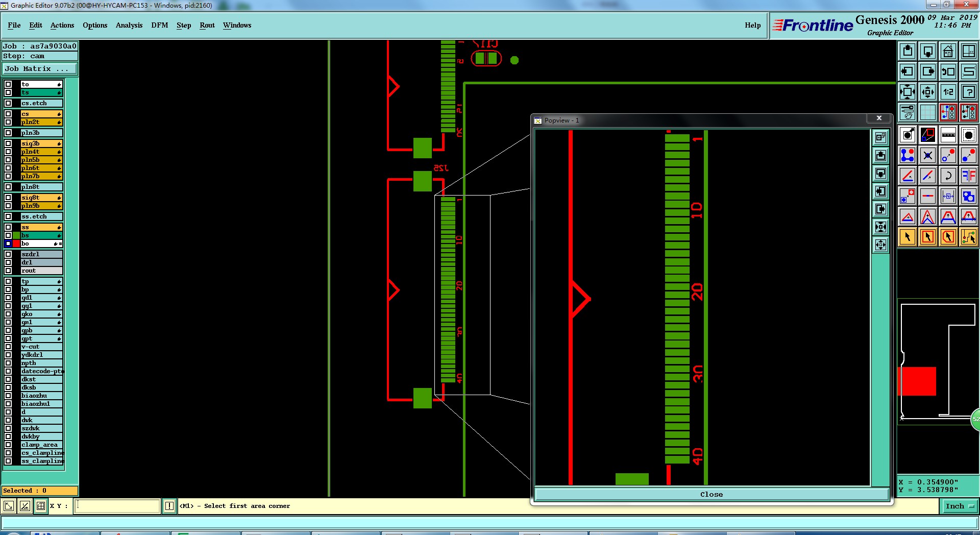Viewport: 980px width, 535px height.
Task: Toggle display checkbox for layer pln8t
Action: click(x=8, y=187)
